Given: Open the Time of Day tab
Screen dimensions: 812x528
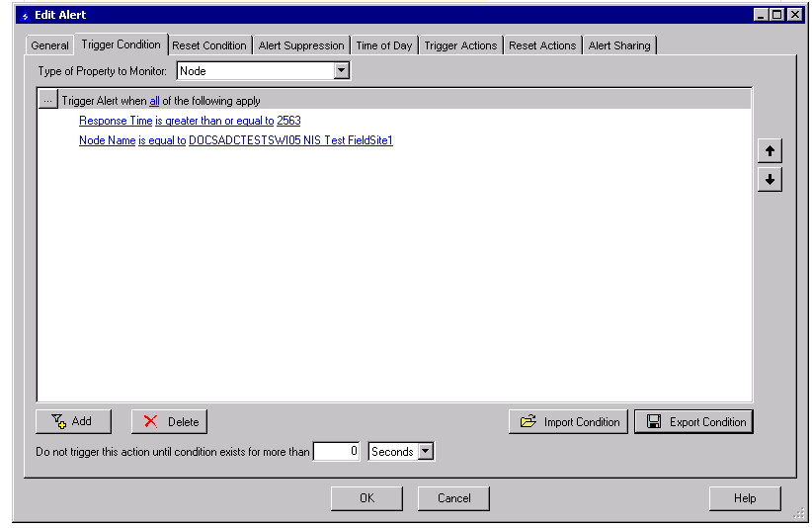Looking at the screenshot, I should coord(383,45).
